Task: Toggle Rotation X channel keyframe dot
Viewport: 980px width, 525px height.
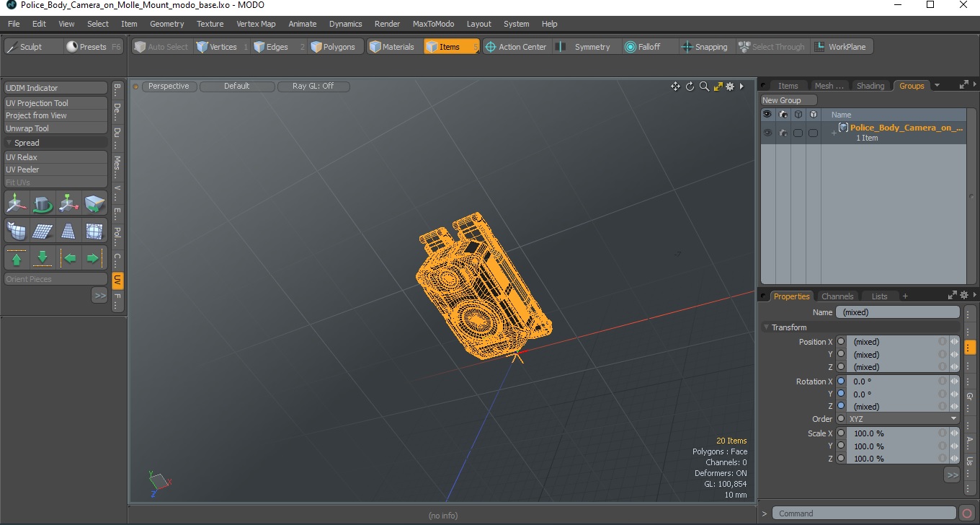Action: pyautogui.click(x=841, y=381)
